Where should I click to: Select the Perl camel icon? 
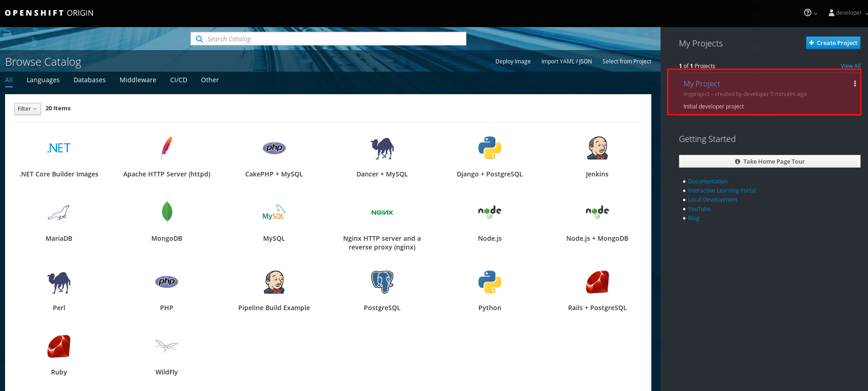tap(59, 282)
